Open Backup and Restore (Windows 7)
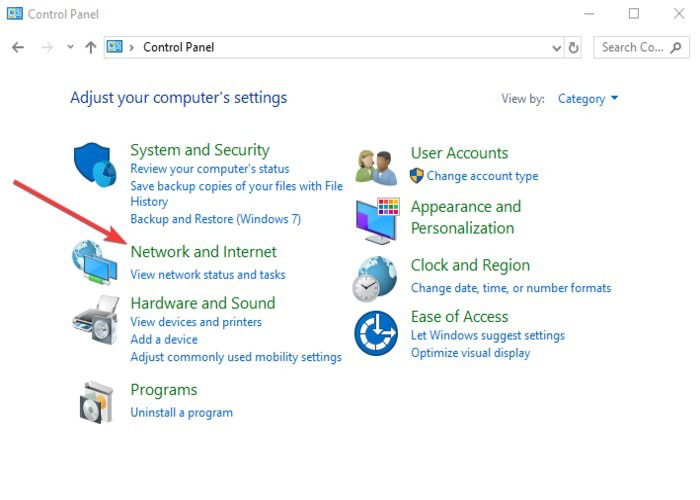 click(x=216, y=219)
